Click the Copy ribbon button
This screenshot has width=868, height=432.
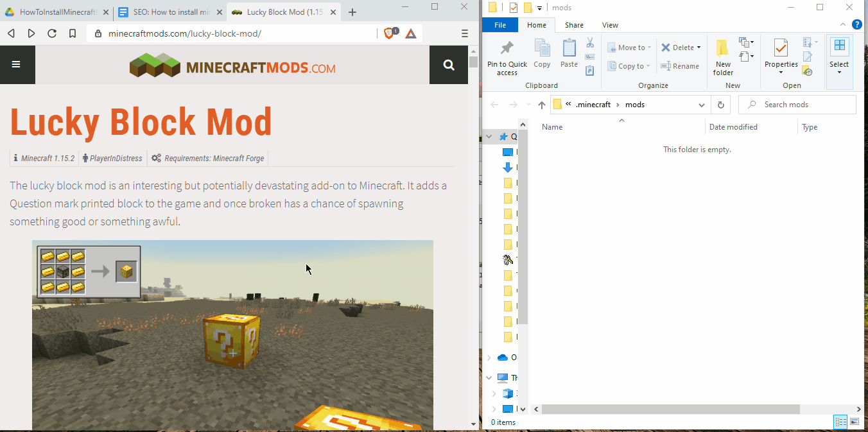[542, 54]
